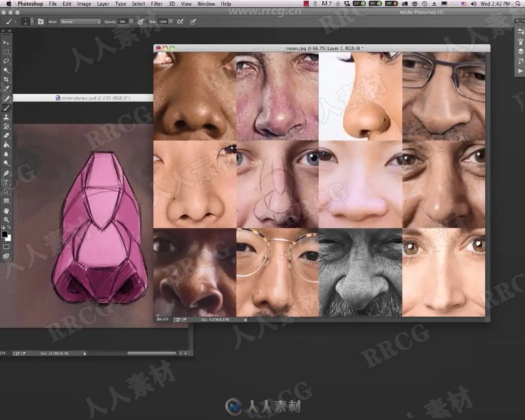Select the Path Selection tool
The image size is (525, 420).
click(x=6, y=192)
